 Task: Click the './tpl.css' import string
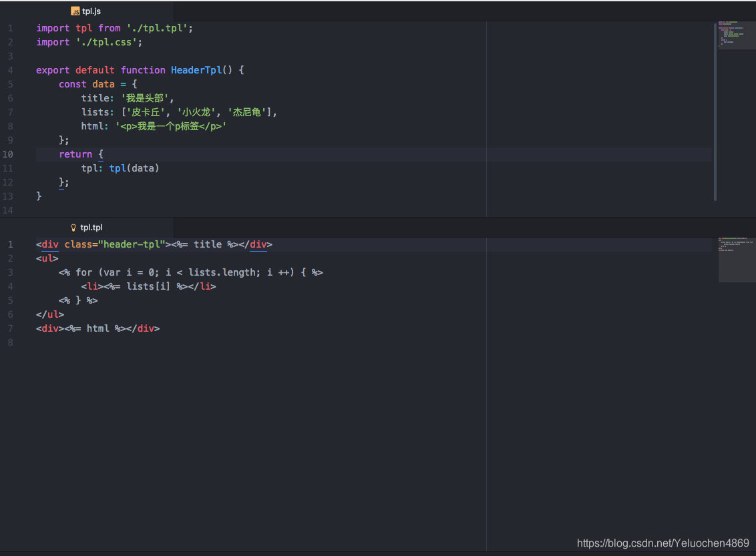pos(106,42)
